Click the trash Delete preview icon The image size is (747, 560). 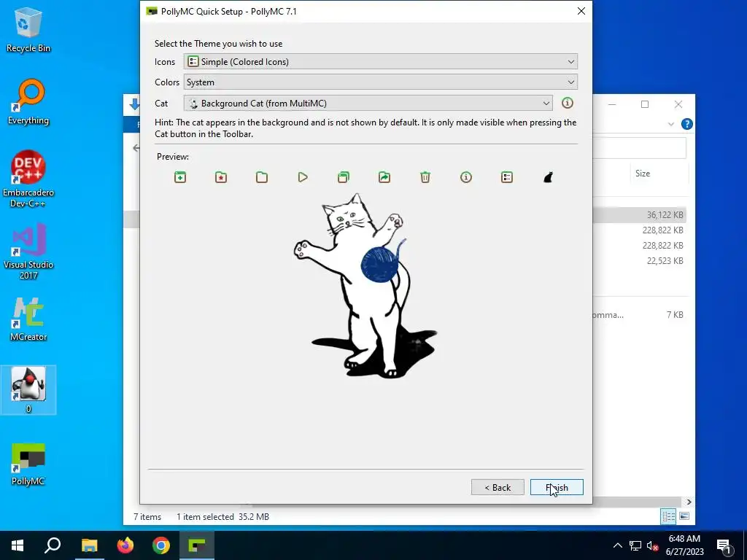(425, 178)
